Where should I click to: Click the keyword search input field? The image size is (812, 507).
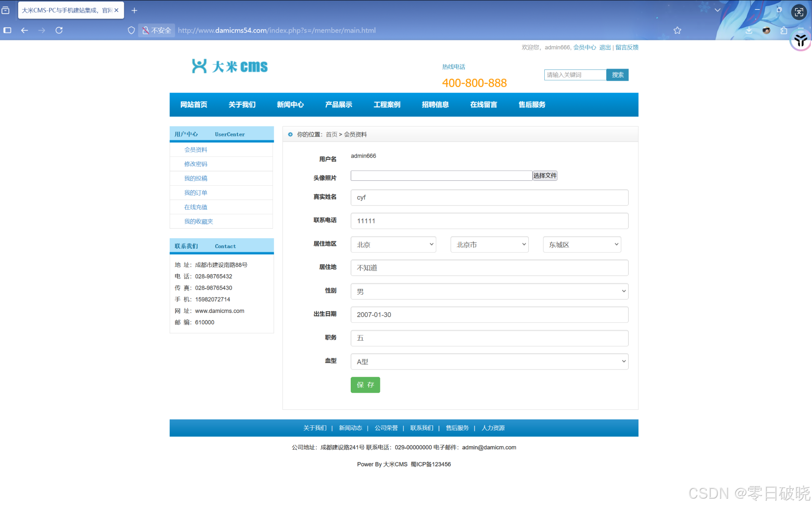575,75
